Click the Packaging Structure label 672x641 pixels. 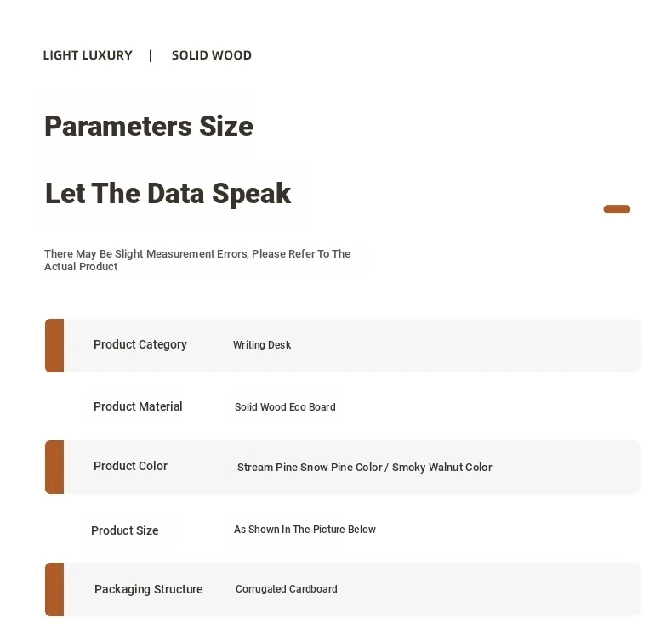click(x=148, y=589)
